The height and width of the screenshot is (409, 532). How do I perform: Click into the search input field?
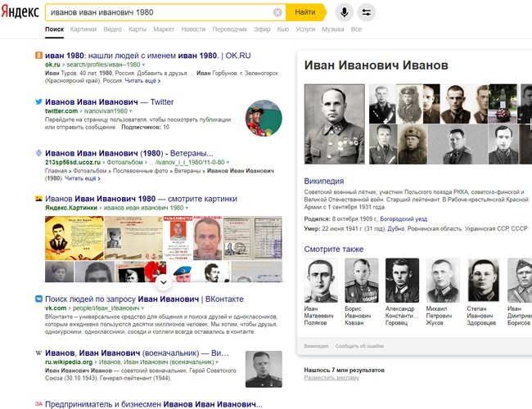tap(160, 12)
